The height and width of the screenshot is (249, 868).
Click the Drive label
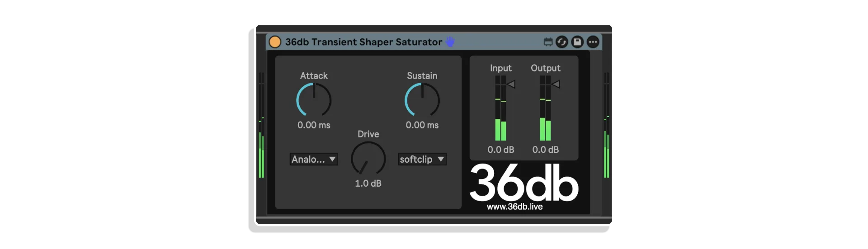pyautogui.click(x=368, y=134)
